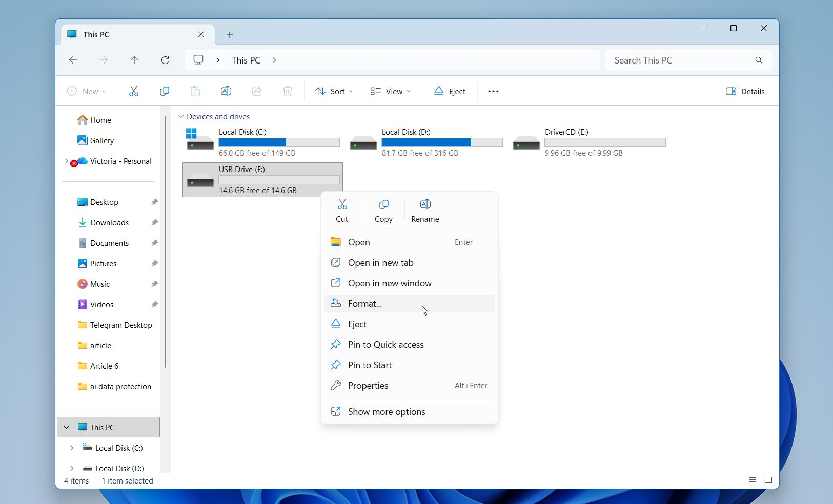Image resolution: width=833 pixels, height=504 pixels.
Task: Select Rename in the context menu
Action: [425, 211]
